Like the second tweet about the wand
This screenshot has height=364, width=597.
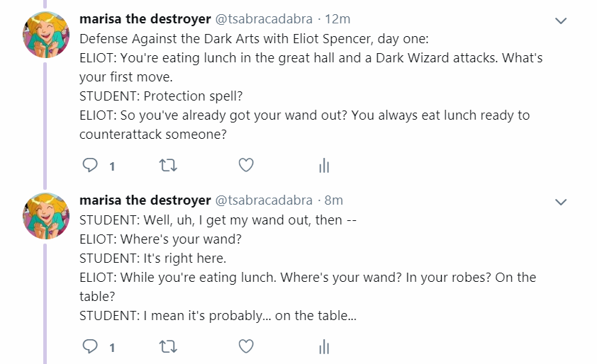[x=245, y=347]
